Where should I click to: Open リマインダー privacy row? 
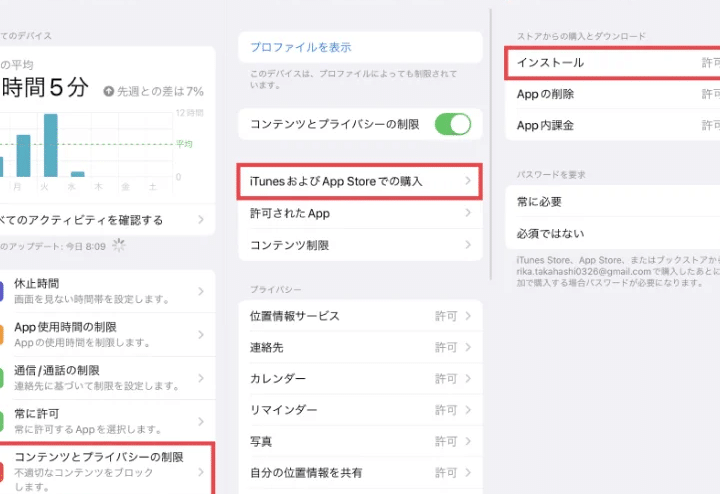[360, 410]
